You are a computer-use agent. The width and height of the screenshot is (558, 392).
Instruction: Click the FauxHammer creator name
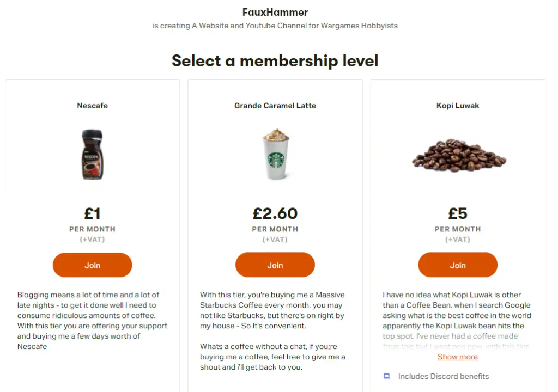(275, 12)
